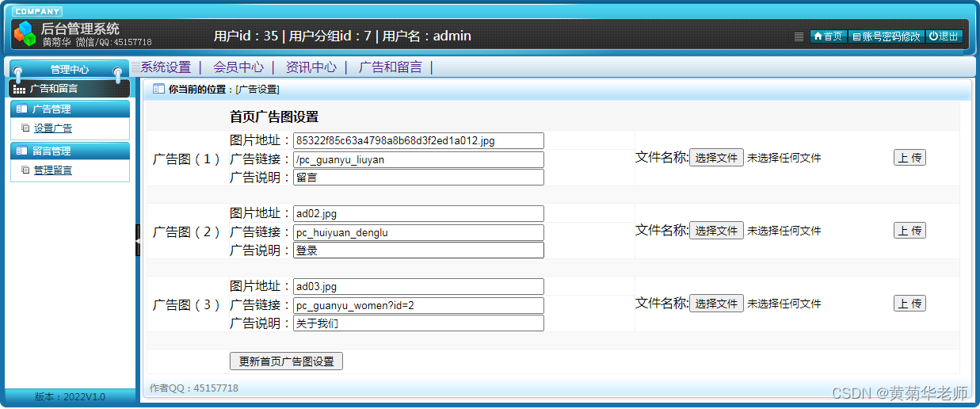
Task: Click the COMPANY badge above the title
Action: [x=37, y=11]
